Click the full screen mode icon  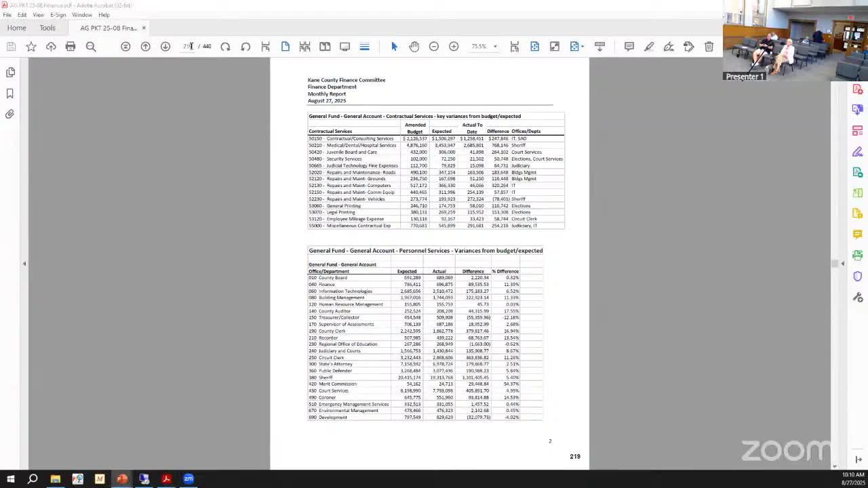(x=555, y=46)
